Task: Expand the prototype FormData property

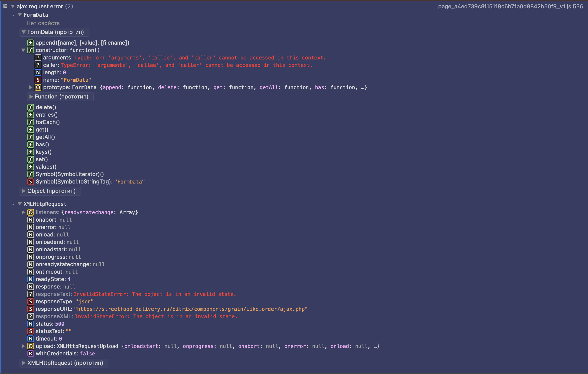Action: (30, 87)
